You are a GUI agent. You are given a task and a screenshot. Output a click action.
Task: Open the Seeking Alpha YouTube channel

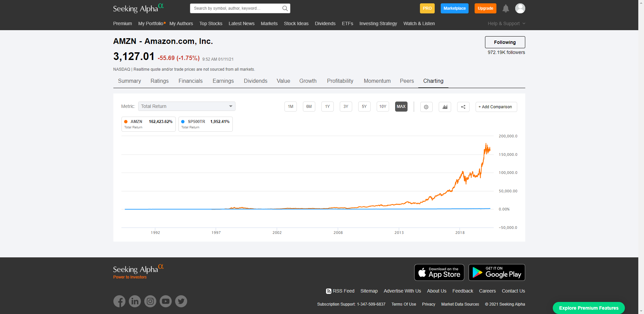tap(166, 301)
